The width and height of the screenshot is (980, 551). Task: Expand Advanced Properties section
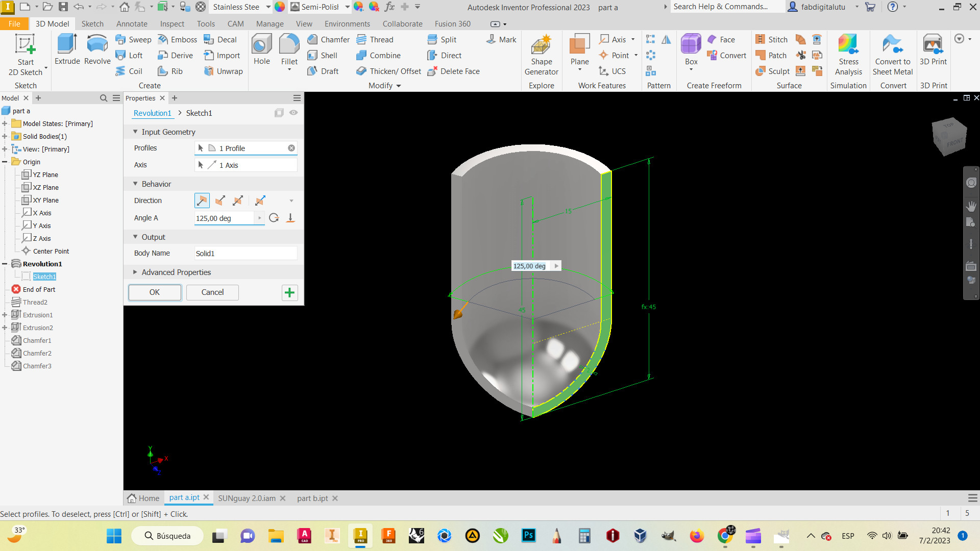coord(135,272)
